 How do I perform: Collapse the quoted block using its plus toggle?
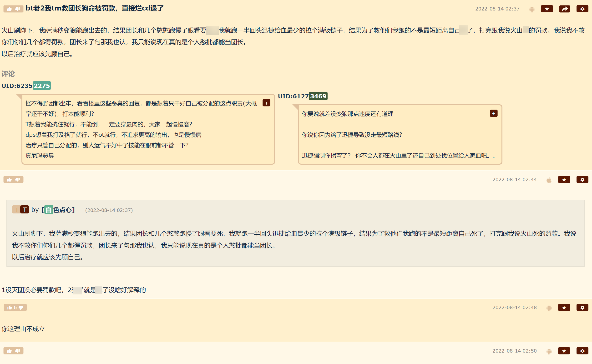16,210
